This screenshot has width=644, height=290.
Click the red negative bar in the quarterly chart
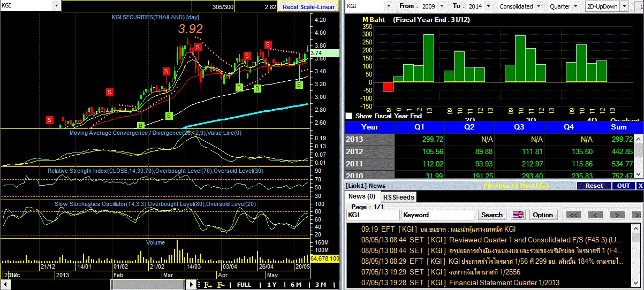(388, 87)
